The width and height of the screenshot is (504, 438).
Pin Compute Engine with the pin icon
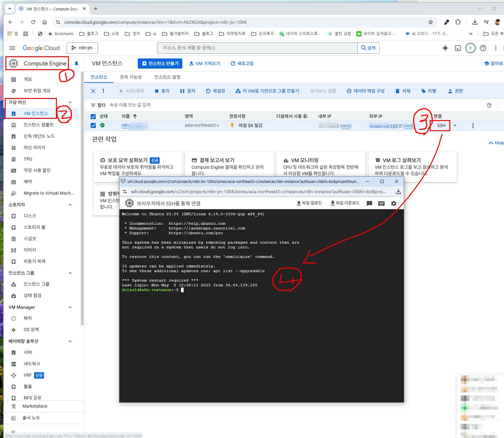pyautogui.click(x=76, y=64)
